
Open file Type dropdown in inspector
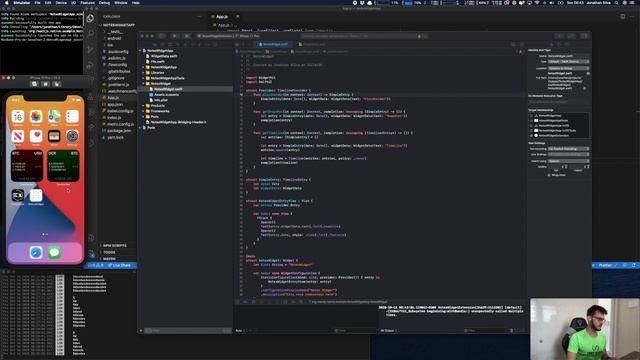click(x=569, y=62)
